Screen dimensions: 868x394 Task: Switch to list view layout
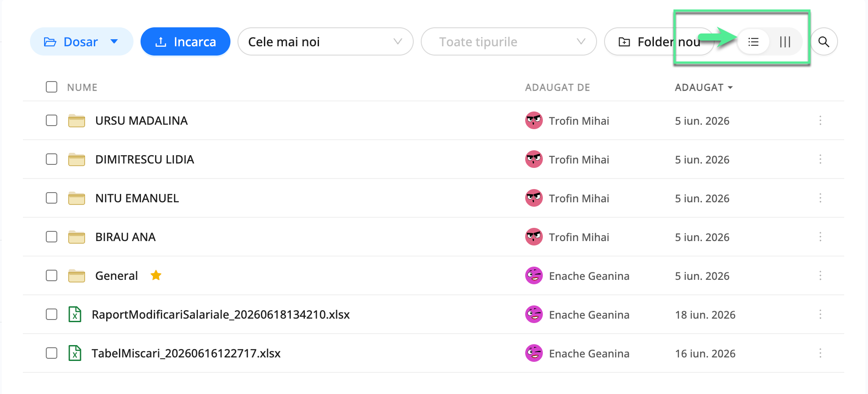coord(753,42)
